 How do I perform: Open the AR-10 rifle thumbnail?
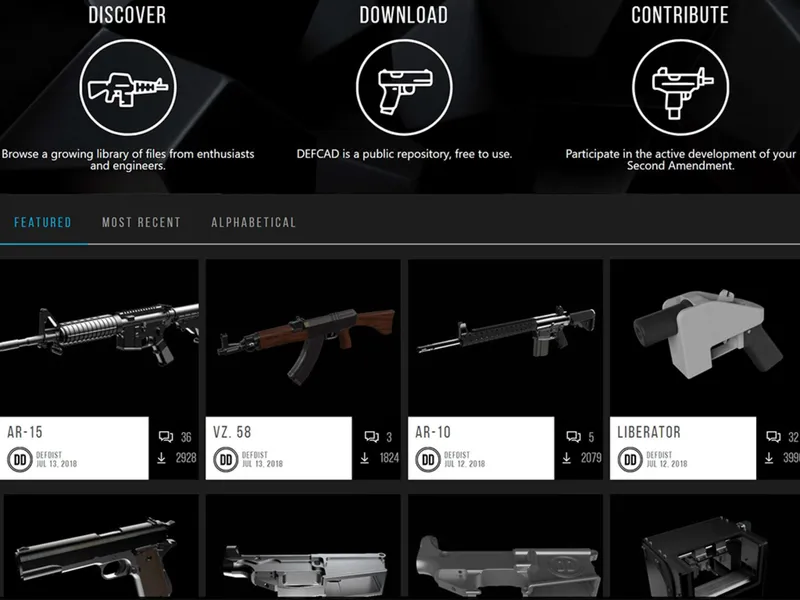click(505, 338)
